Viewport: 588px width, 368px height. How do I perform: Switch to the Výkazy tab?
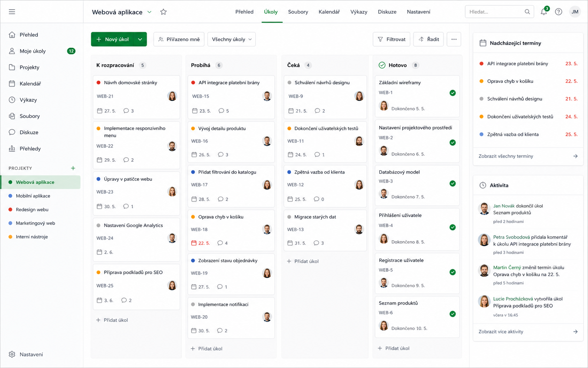coord(359,12)
